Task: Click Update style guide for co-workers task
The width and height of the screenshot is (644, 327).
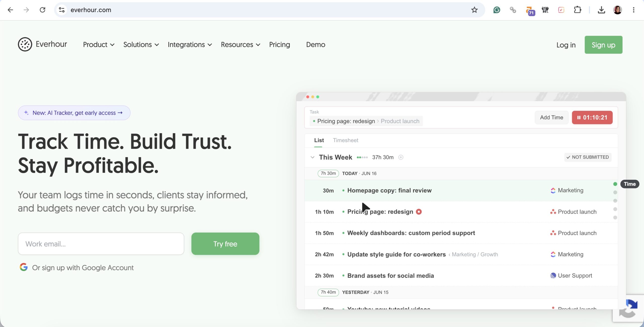Action: [396, 255]
